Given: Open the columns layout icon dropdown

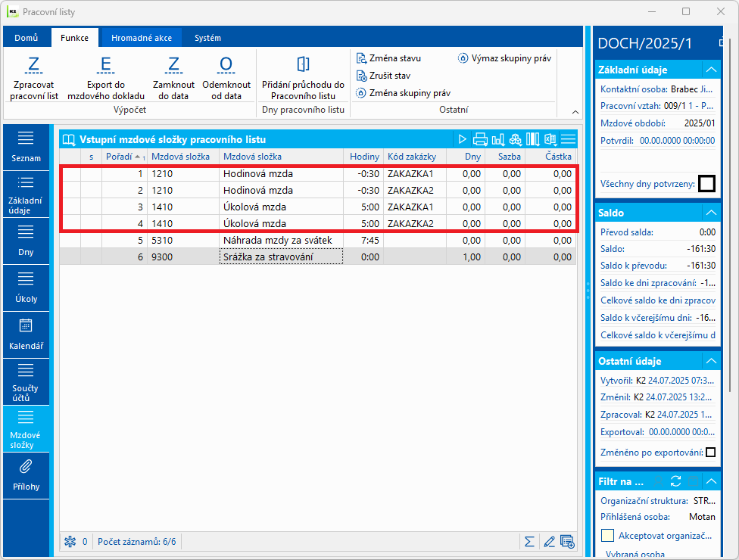Looking at the screenshot, I should 533,139.
